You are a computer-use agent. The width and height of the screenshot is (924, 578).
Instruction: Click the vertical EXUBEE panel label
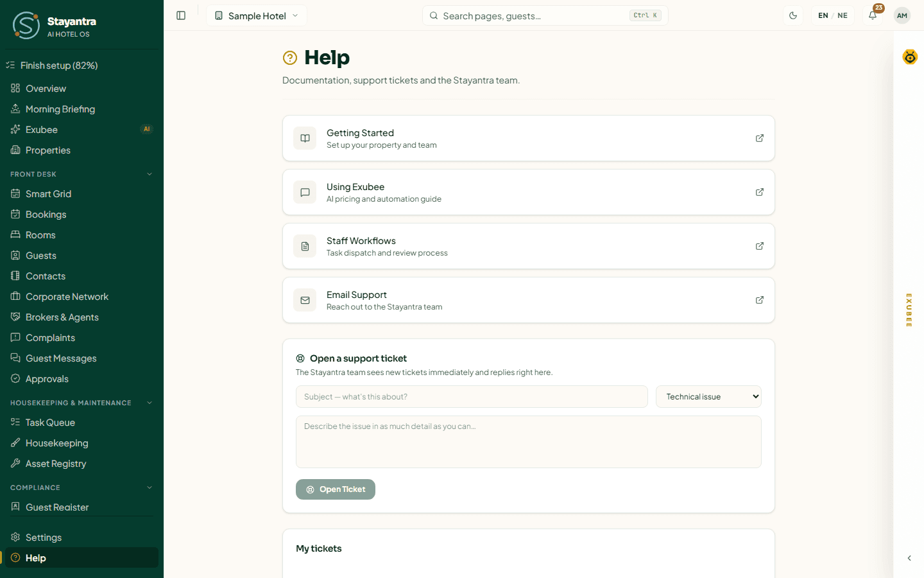909,310
